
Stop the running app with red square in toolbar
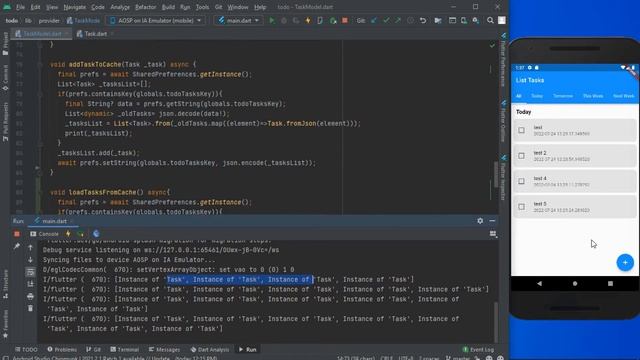345,20
